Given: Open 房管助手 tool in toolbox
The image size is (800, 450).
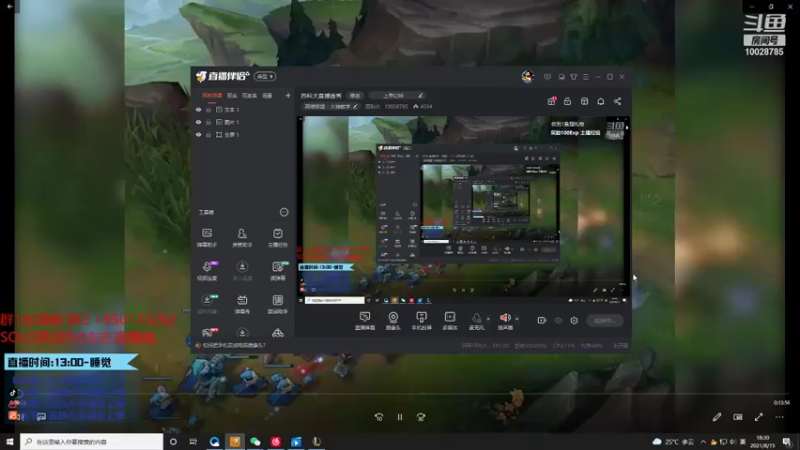Looking at the screenshot, I should coord(242,237).
